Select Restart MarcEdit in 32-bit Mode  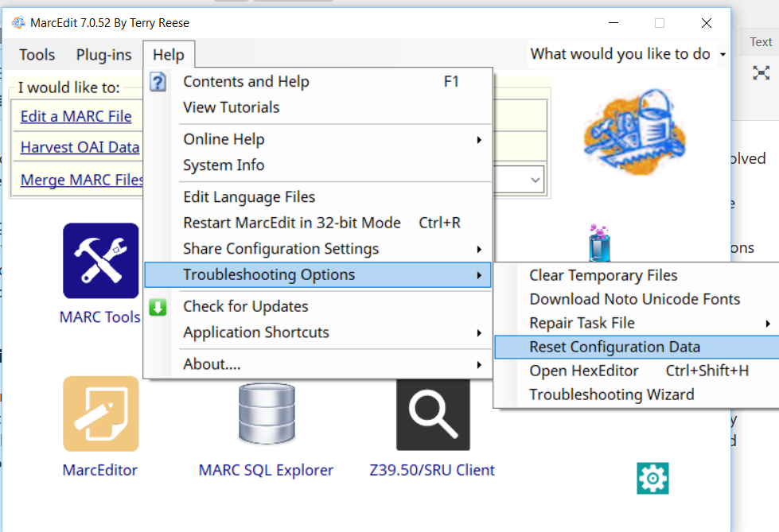coord(318,223)
